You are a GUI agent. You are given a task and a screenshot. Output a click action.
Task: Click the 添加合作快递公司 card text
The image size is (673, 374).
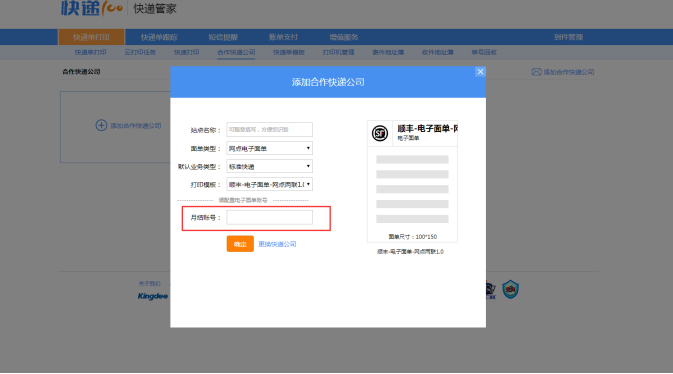point(136,125)
